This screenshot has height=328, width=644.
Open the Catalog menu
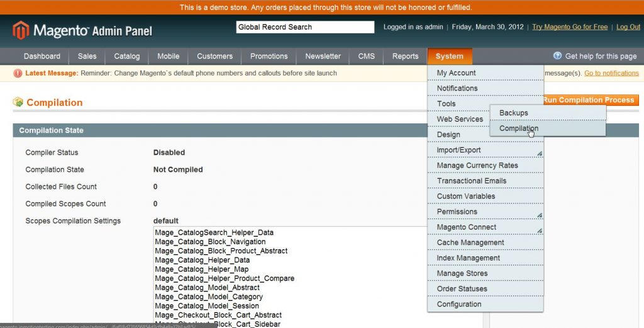tap(127, 56)
